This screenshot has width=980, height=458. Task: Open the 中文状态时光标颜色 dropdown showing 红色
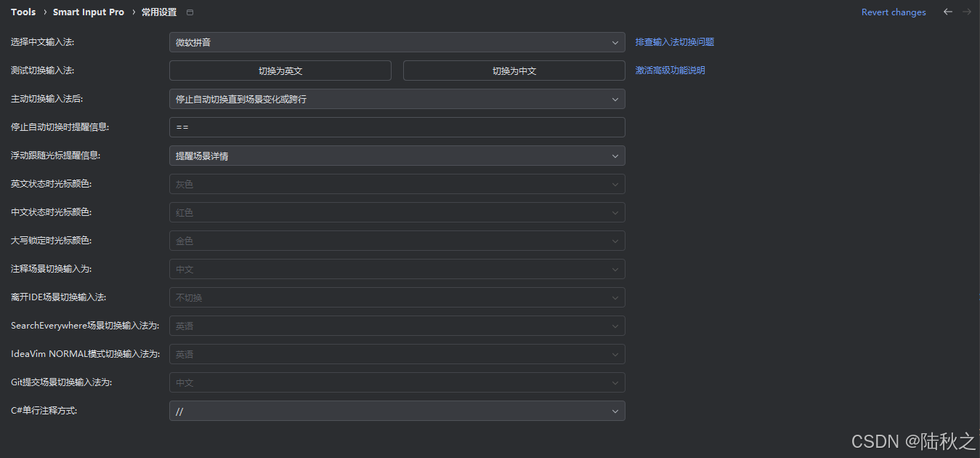point(397,212)
